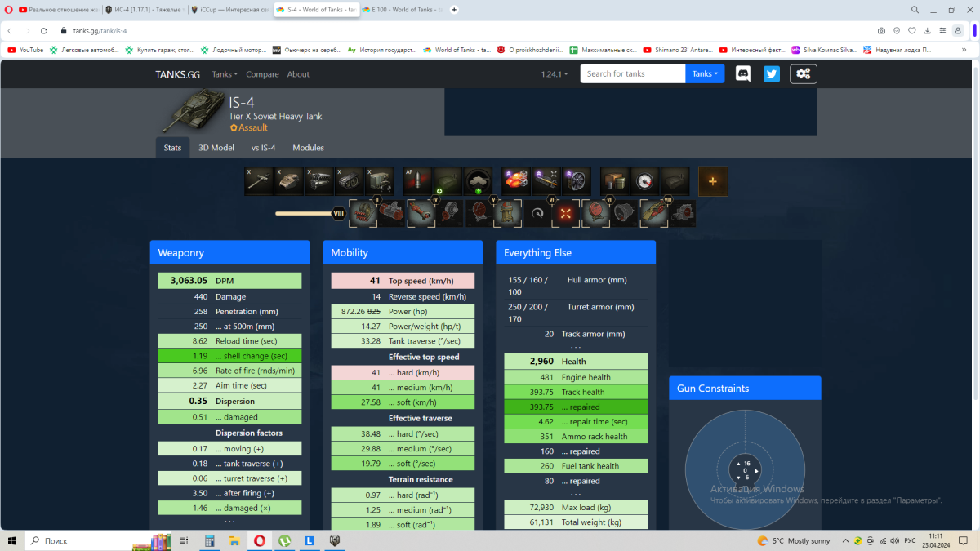Expand the Weaponry panel ellipsis
980x551 pixels.
pos(229,520)
